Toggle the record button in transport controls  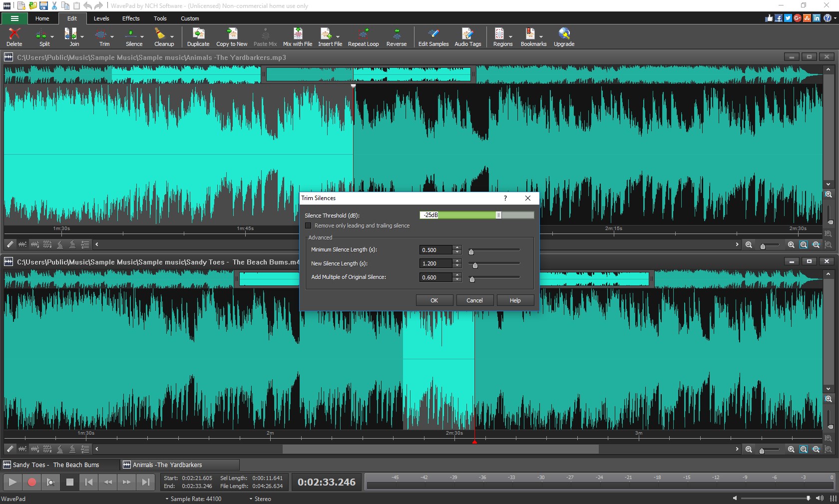pos(31,482)
